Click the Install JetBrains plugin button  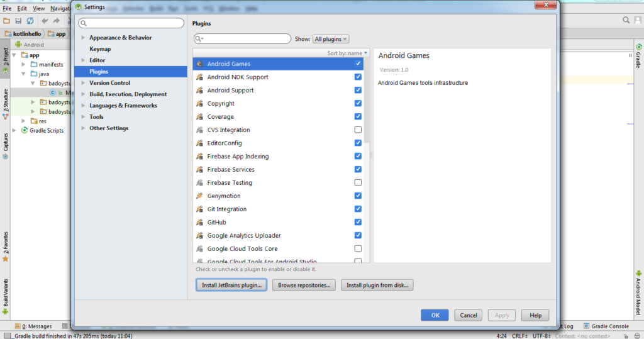(231, 286)
